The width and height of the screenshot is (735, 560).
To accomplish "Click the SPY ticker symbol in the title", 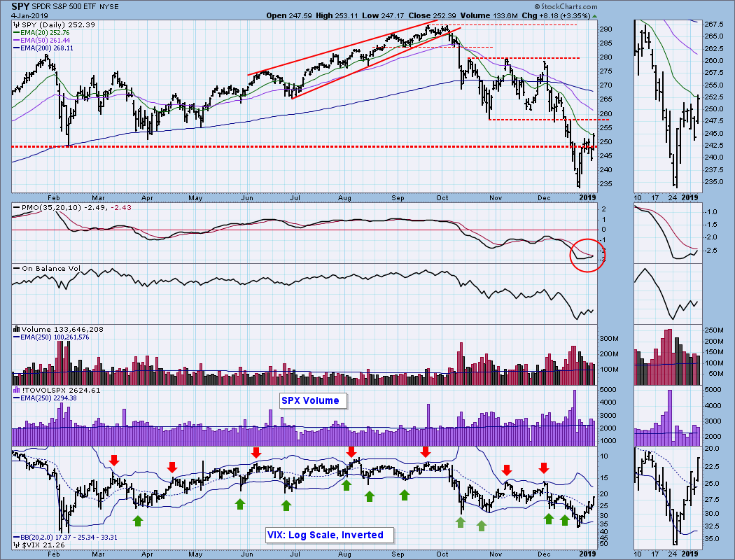I will click(x=20, y=6).
